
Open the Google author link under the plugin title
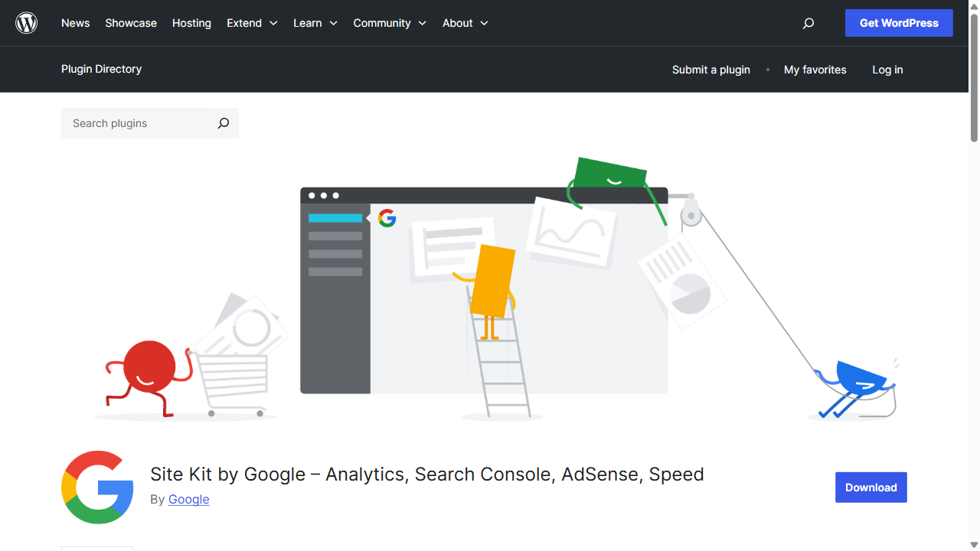tap(188, 499)
